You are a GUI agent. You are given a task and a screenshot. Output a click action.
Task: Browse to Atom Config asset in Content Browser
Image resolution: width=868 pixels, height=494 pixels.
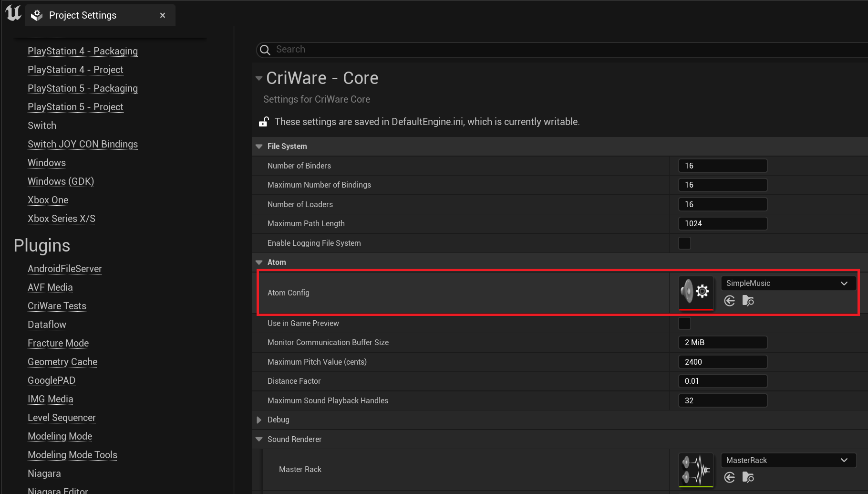pos(748,301)
